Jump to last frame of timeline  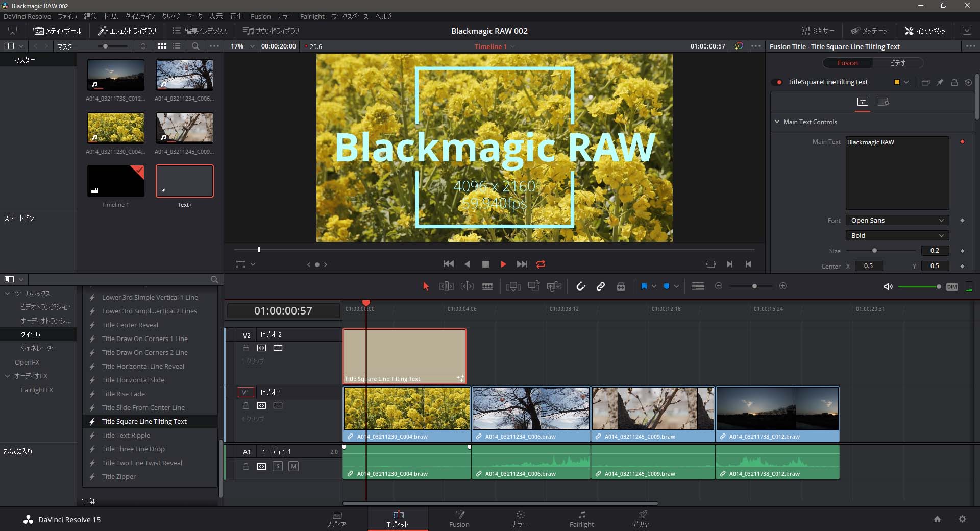(522, 264)
